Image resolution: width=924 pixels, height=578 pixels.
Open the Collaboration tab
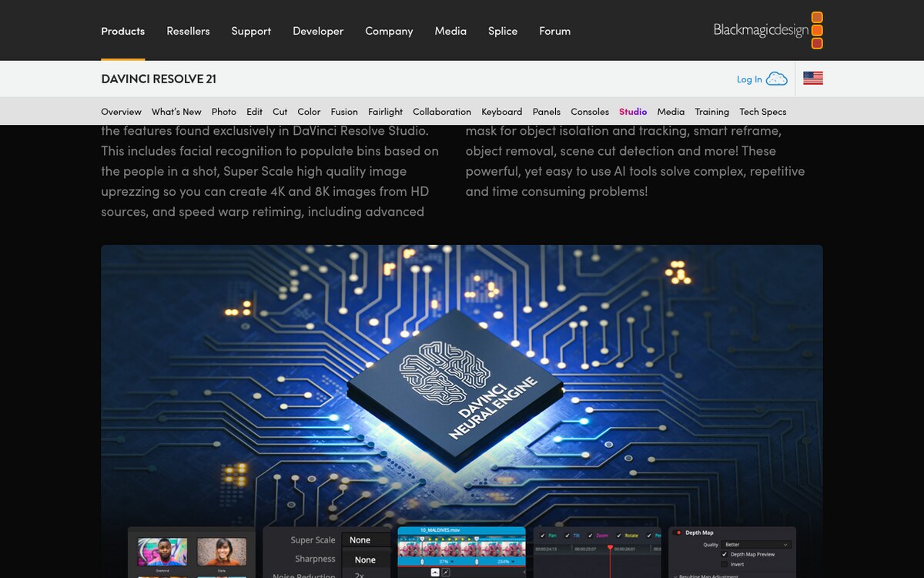[442, 112]
